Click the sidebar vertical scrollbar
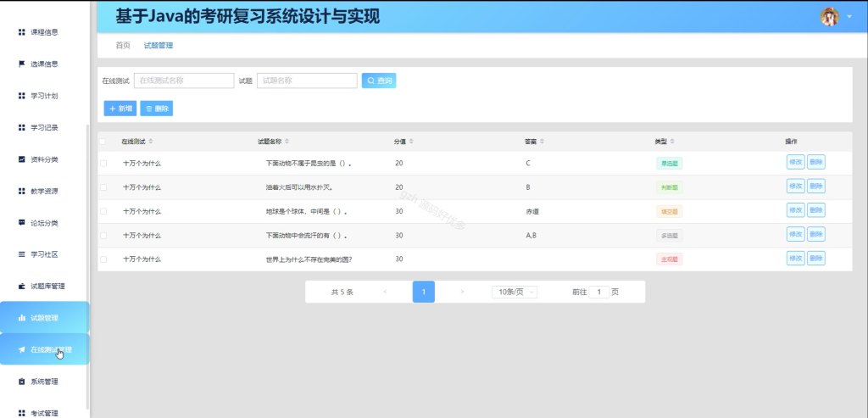Viewport: 868px width, 418px height. (x=86, y=265)
